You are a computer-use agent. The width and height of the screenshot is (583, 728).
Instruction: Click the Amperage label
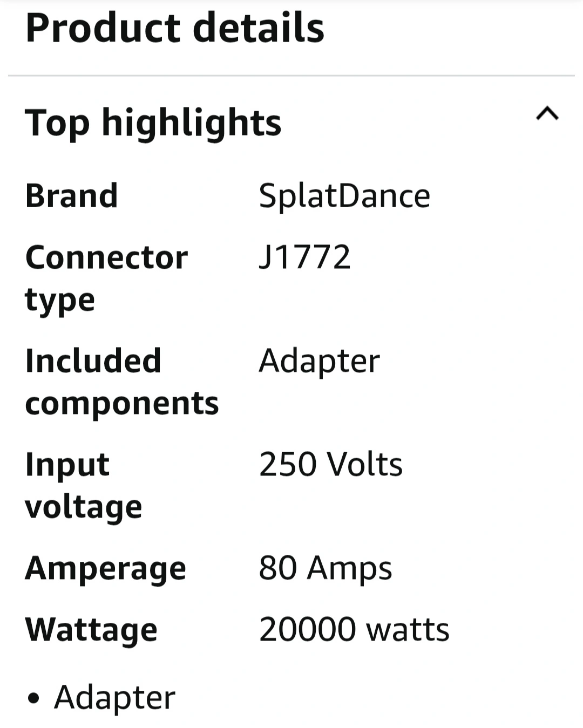[x=106, y=569]
